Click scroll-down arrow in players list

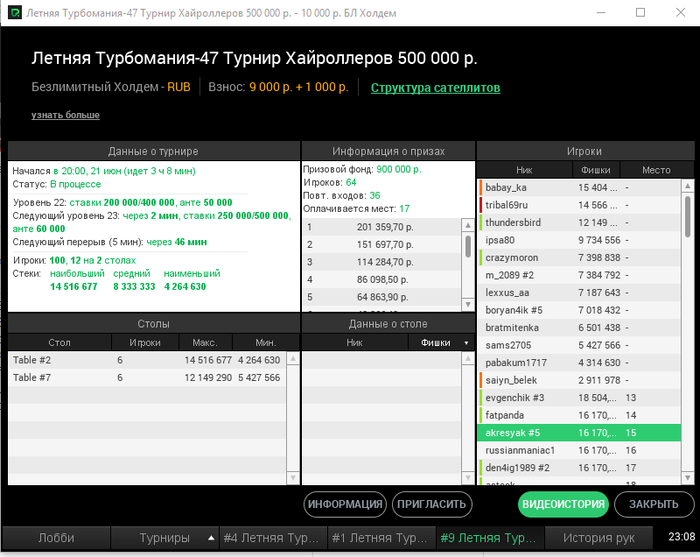point(688,478)
